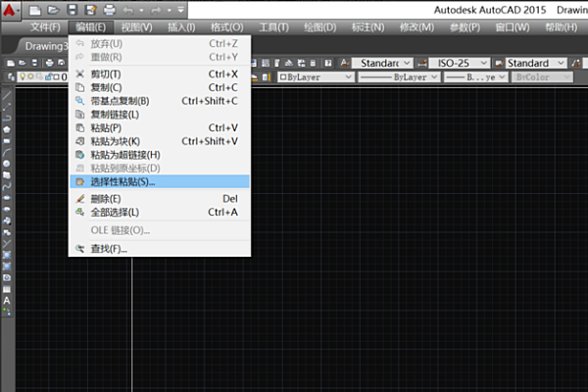The width and height of the screenshot is (588, 392).
Task: Click the Dimension Style icon beside ISO-25
Action: (421, 63)
